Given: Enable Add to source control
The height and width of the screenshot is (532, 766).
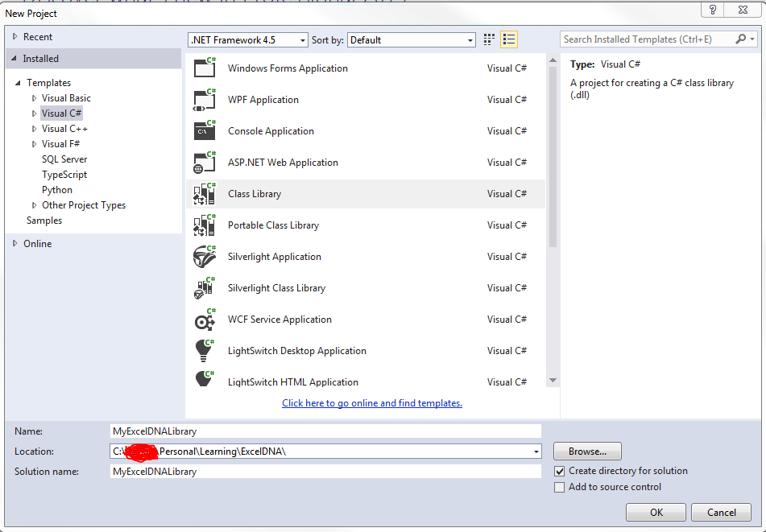Looking at the screenshot, I should 560,486.
